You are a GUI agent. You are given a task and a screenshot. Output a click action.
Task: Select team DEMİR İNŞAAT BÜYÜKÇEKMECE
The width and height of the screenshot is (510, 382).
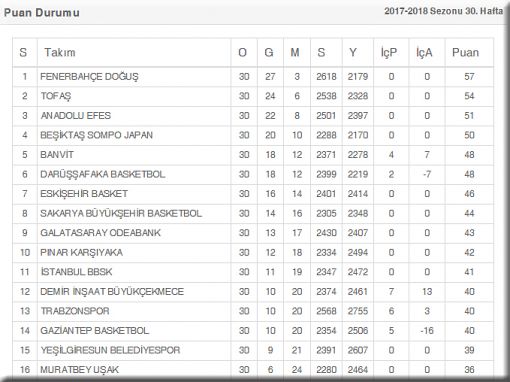[112, 291]
